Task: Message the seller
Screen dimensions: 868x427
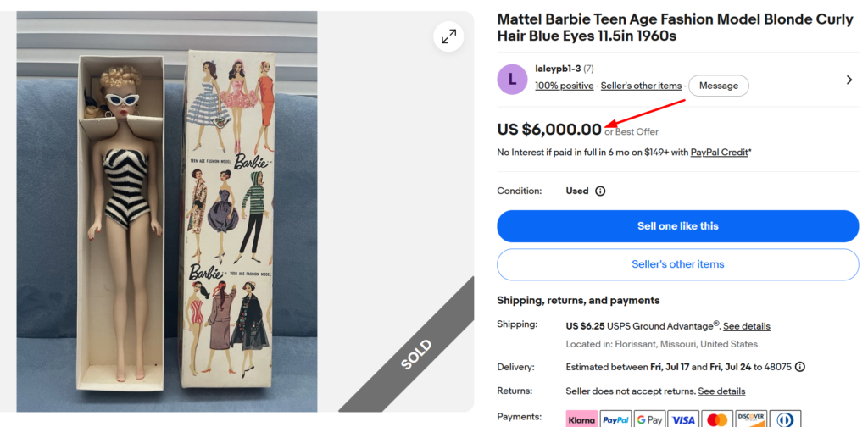Action: (x=719, y=86)
